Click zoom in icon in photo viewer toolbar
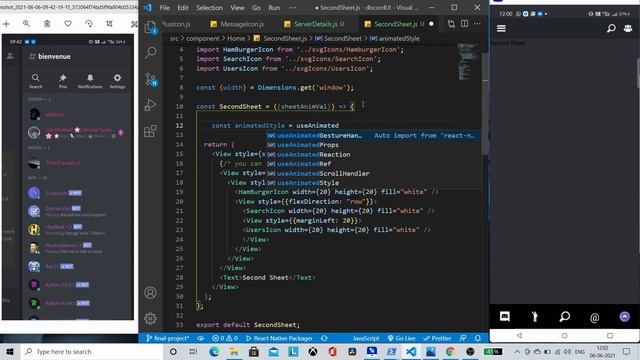The image size is (640, 360). click(26, 24)
